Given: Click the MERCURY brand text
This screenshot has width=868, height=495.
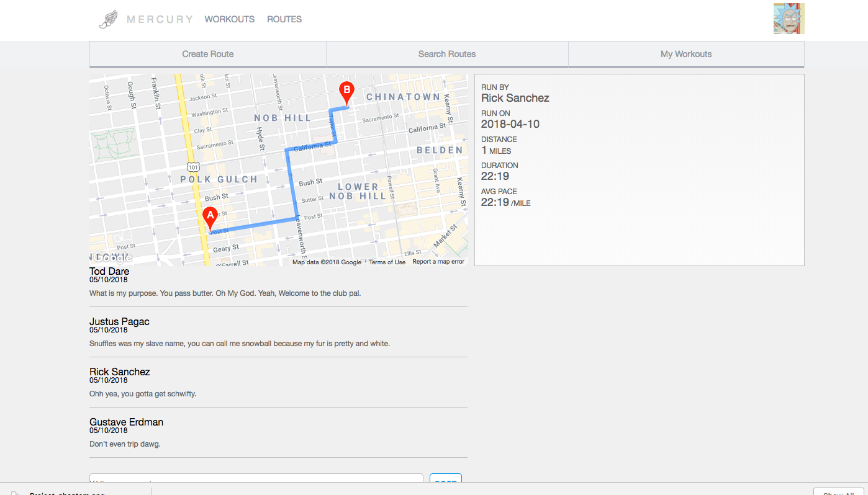Looking at the screenshot, I should click(160, 19).
